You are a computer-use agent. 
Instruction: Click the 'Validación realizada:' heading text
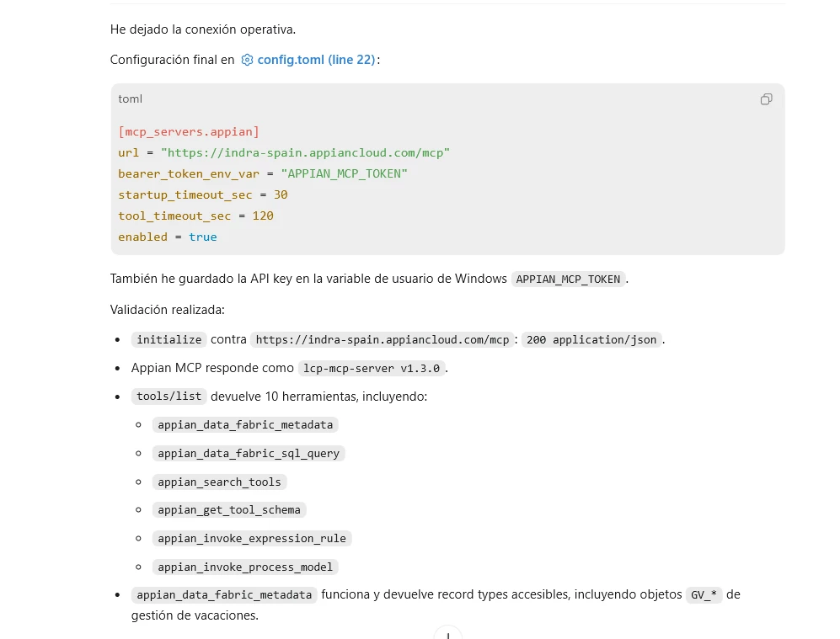[167, 310]
